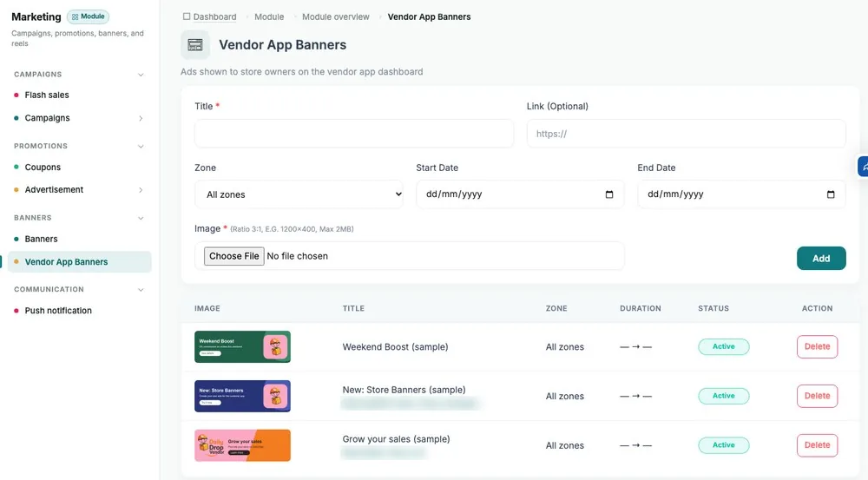Click the Vendor App Banners header icon
This screenshot has height=480, width=868.
(x=194, y=45)
